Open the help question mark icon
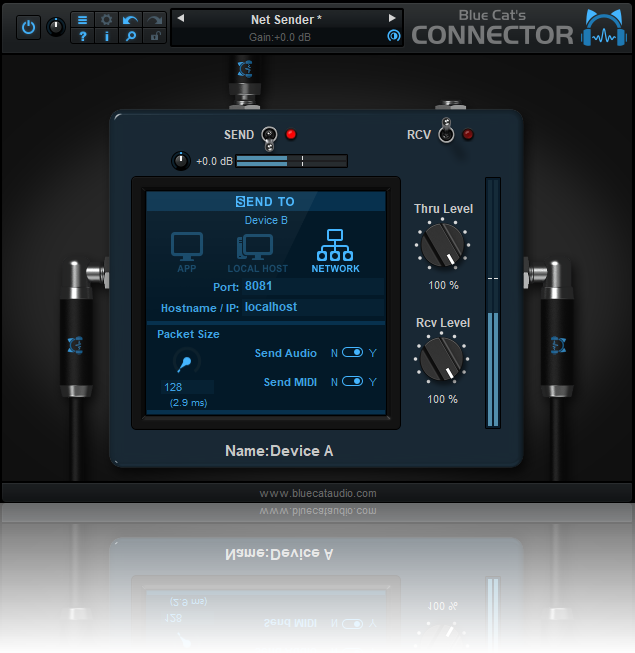Viewport: 635px width, 653px height. tap(82, 36)
